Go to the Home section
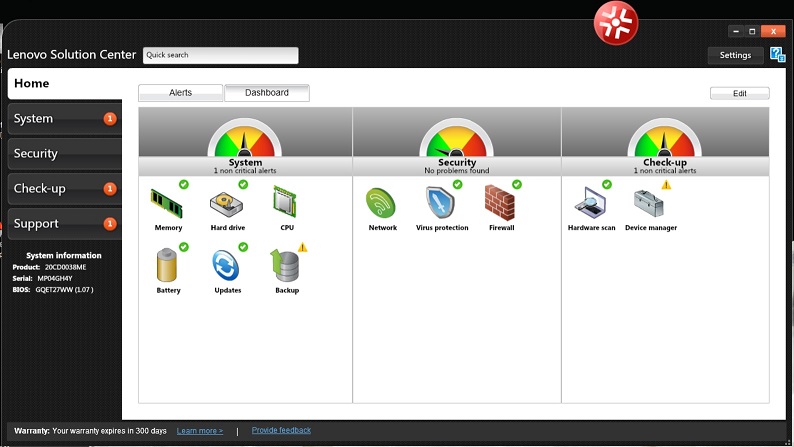The height and width of the screenshot is (447, 794). coord(65,84)
